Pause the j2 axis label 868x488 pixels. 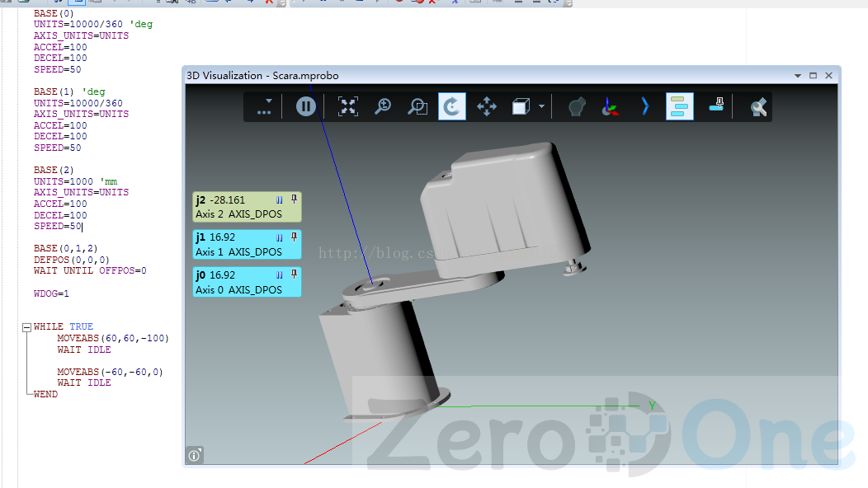[280, 199]
